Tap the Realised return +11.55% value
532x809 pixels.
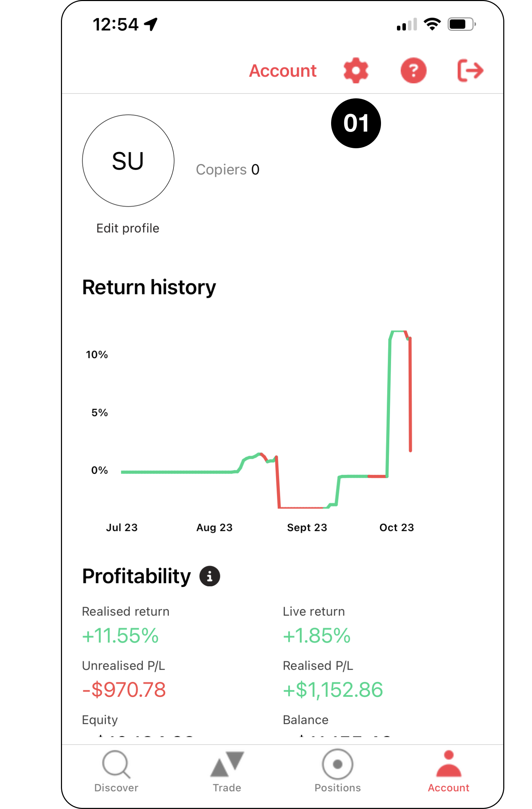tap(120, 636)
